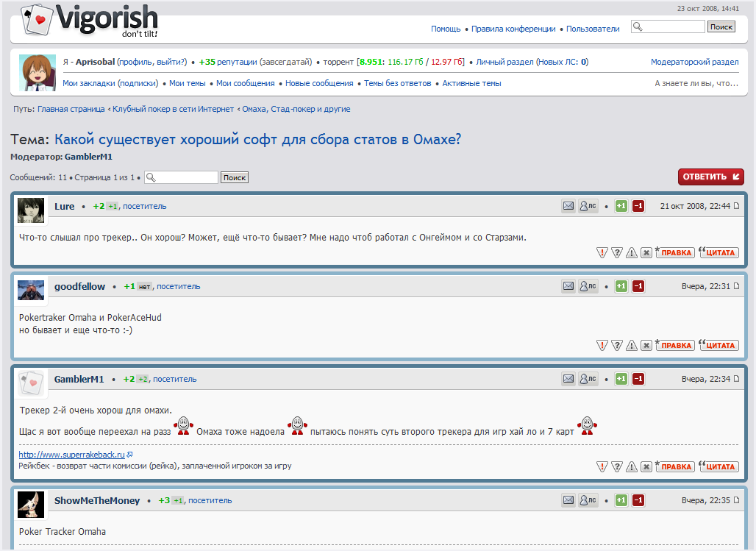Open Активные темы link
Viewport: 756px width, 551px height.
(471, 83)
